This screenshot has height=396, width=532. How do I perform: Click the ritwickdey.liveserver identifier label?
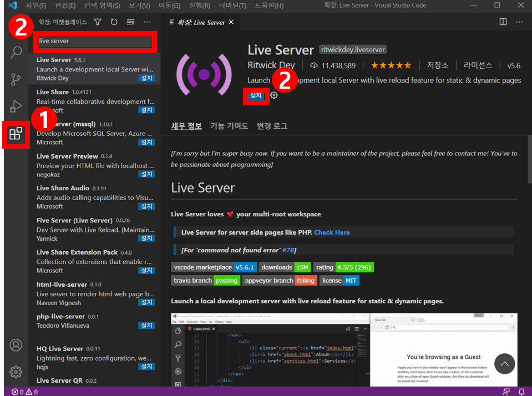click(353, 50)
